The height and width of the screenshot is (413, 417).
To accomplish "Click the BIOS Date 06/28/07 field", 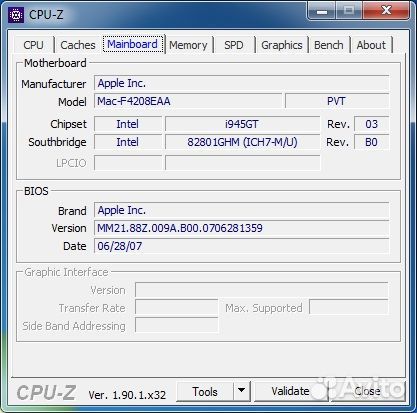I will click(x=242, y=246).
